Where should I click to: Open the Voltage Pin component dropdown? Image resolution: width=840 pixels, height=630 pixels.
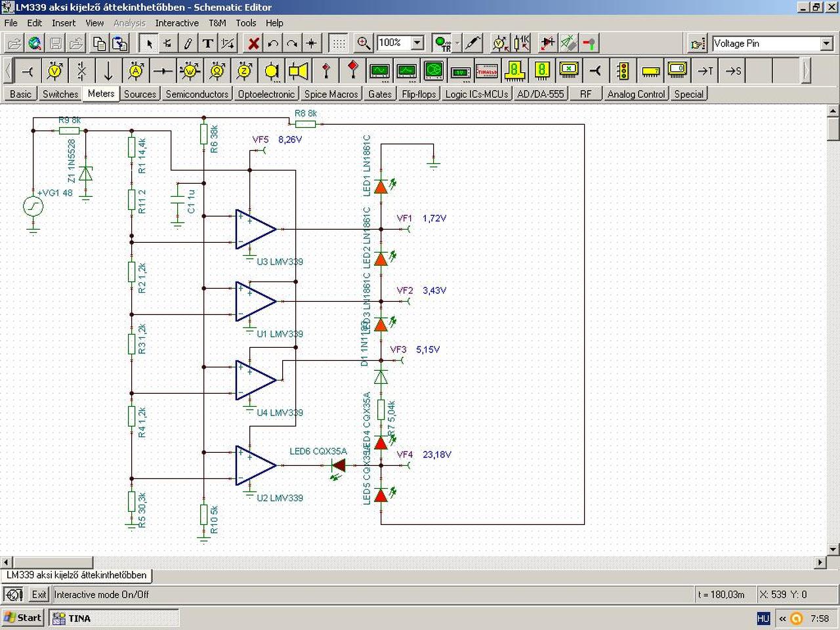point(827,43)
